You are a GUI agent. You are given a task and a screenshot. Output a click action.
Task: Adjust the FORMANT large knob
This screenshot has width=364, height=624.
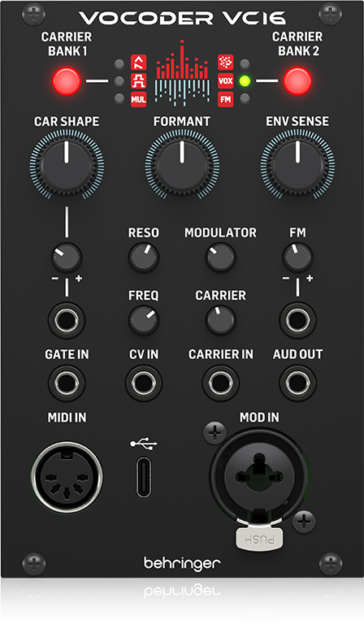pyautogui.click(x=182, y=164)
